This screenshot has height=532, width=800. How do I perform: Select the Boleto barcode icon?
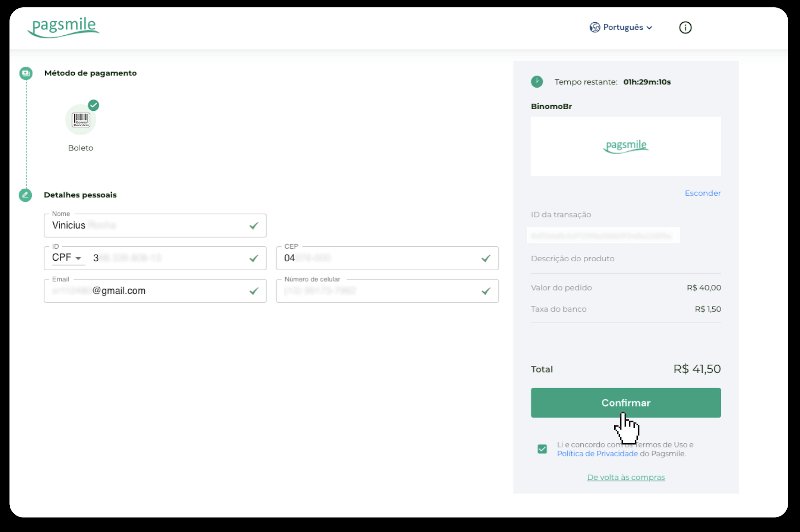(81, 120)
